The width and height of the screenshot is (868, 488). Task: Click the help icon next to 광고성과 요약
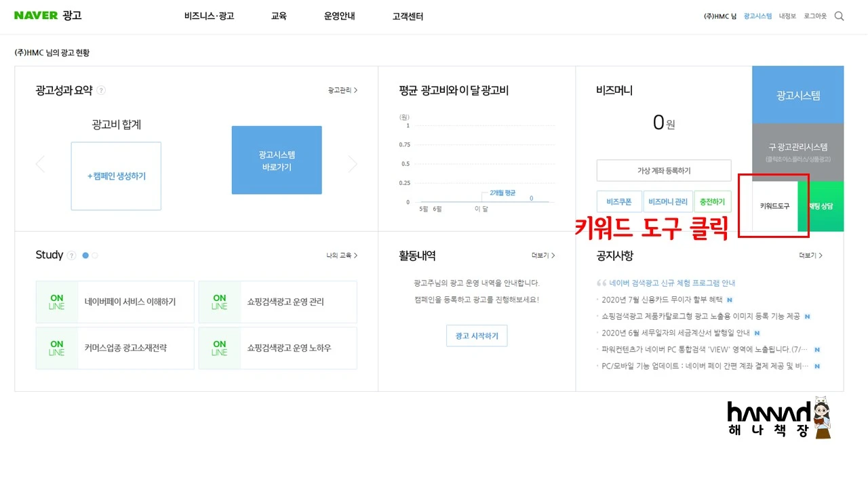click(x=100, y=90)
